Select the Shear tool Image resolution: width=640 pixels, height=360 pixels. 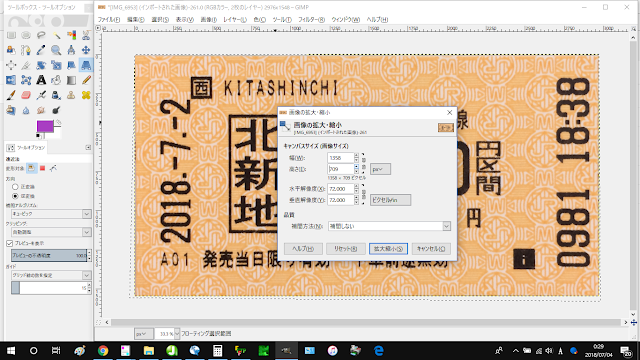click(x=71, y=65)
